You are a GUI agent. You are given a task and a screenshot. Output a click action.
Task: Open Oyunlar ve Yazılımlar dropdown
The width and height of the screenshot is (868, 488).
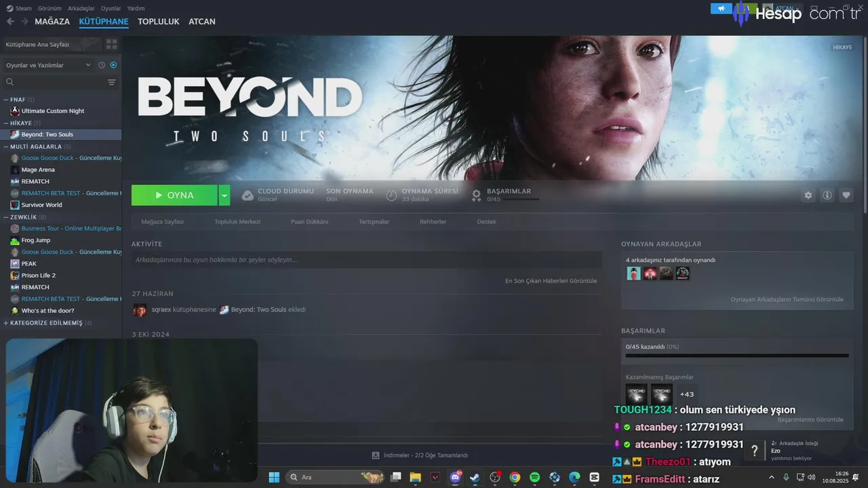click(x=47, y=65)
